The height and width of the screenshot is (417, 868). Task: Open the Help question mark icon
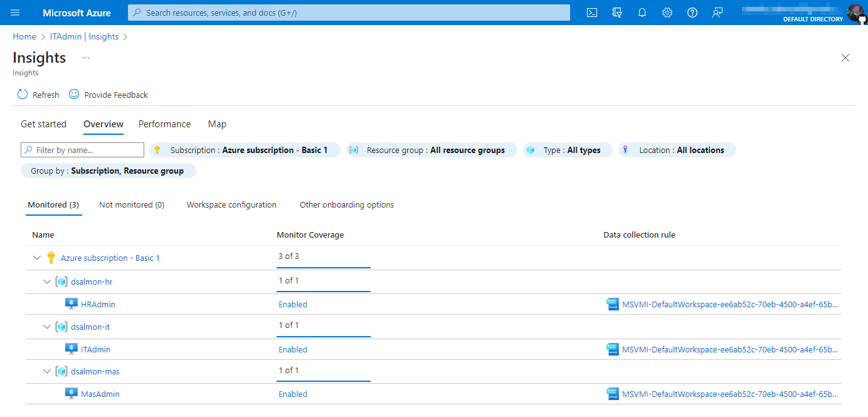tap(692, 13)
